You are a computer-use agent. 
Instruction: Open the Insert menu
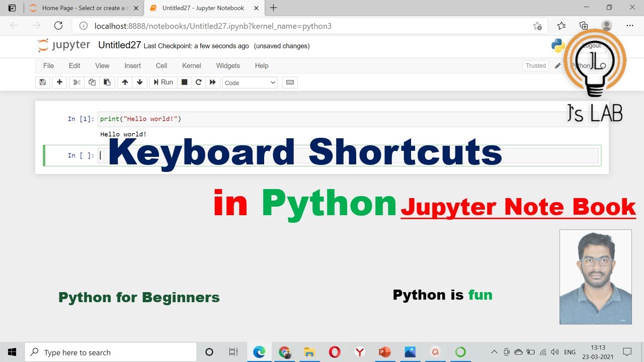[x=133, y=66]
